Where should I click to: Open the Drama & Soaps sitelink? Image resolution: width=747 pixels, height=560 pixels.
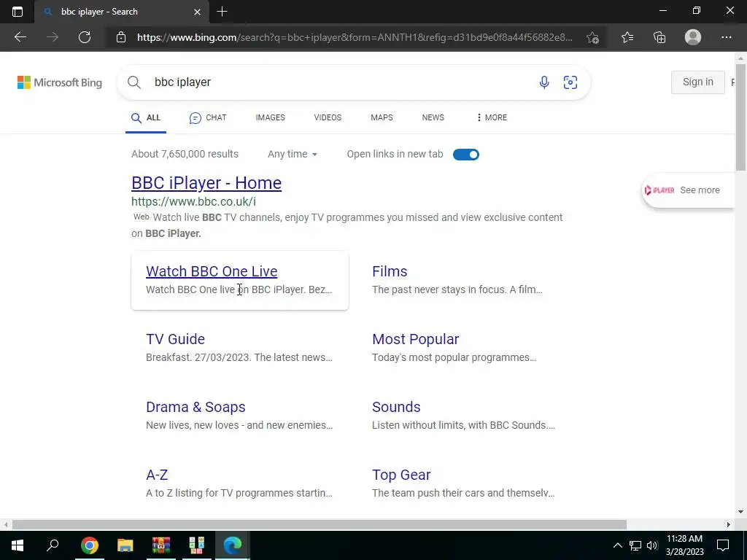(196, 407)
